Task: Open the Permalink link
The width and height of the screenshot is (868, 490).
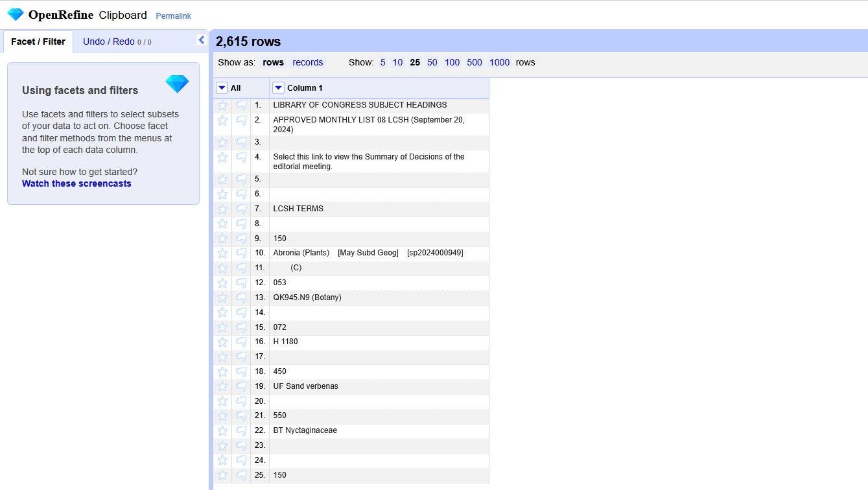Action: [173, 16]
